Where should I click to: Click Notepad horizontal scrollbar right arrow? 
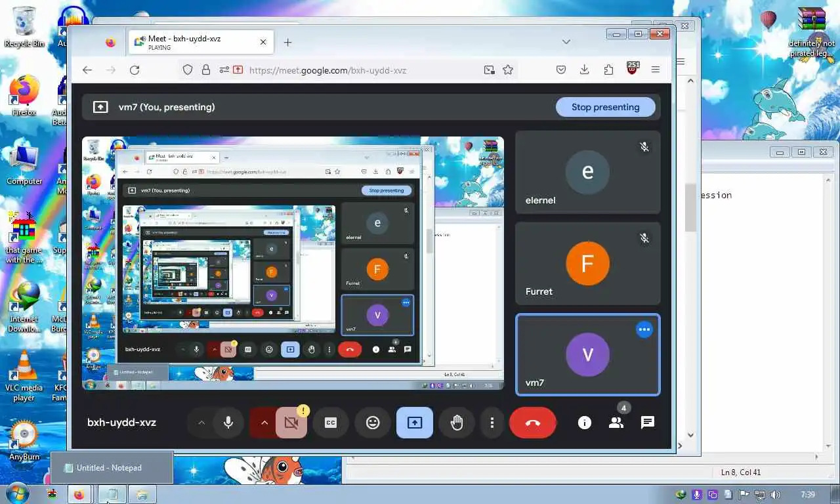816,457
